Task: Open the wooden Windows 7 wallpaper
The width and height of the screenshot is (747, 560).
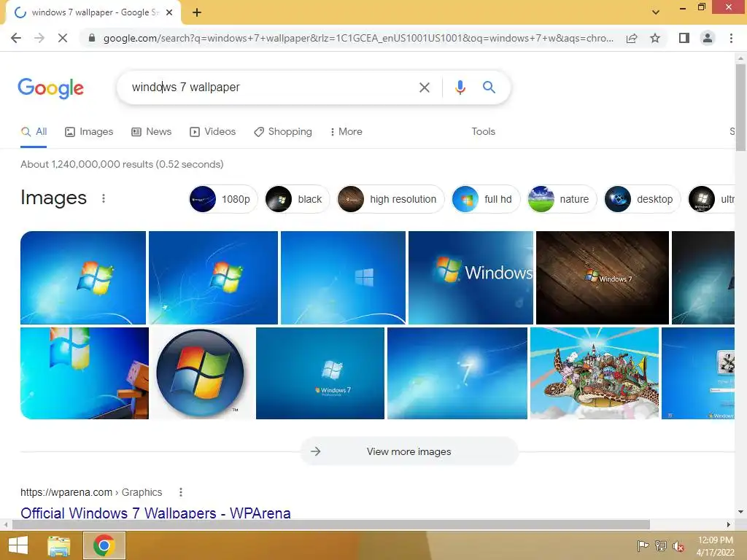Action: [x=602, y=278]
